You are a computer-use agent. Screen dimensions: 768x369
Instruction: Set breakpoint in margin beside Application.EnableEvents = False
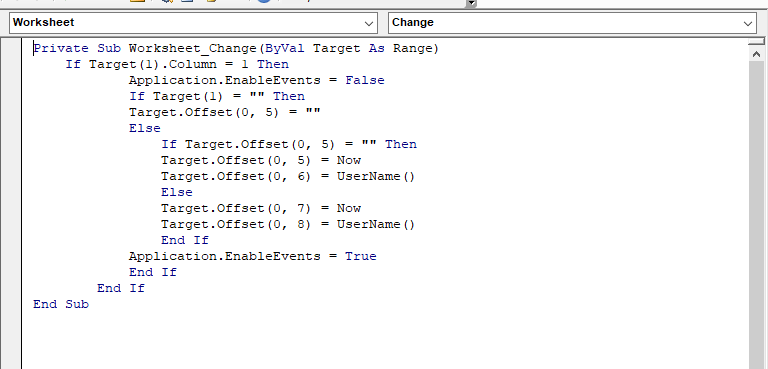tap(11, 80)
